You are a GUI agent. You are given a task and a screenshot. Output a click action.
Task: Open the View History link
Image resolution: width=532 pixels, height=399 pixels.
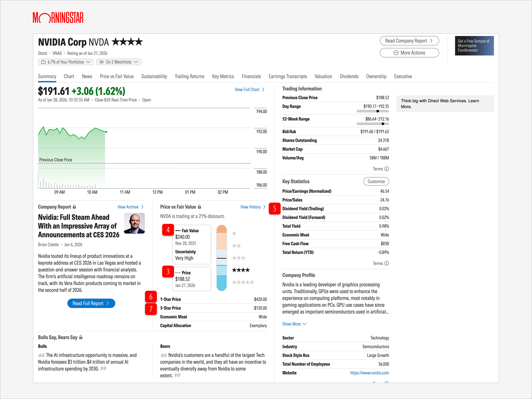coord(253,207)
